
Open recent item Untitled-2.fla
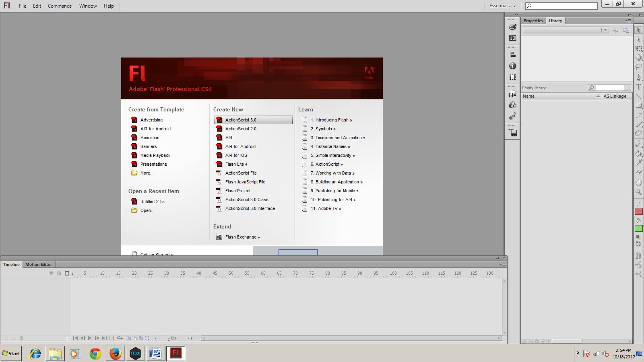(x=152, y=201)
